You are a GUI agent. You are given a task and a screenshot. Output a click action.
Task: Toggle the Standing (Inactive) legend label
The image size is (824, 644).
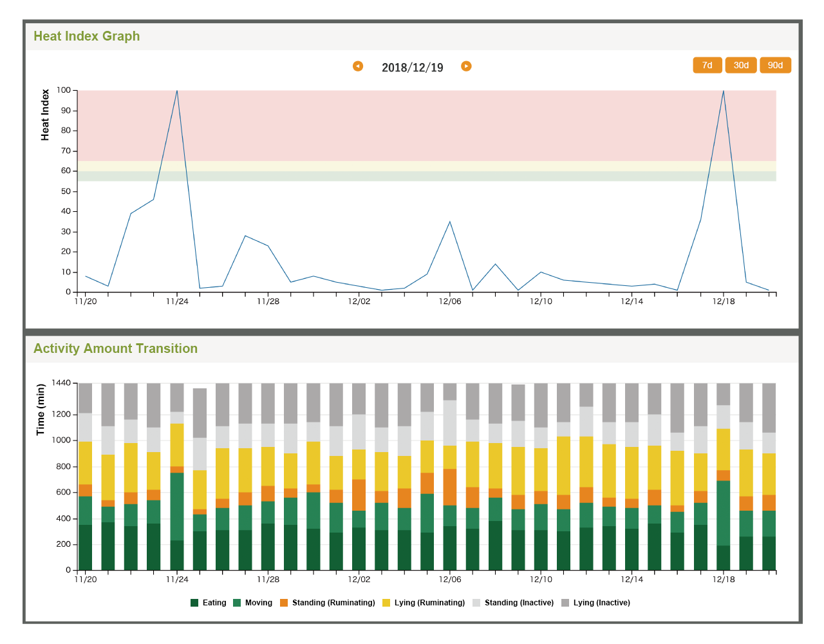click(x=519, y=603)
